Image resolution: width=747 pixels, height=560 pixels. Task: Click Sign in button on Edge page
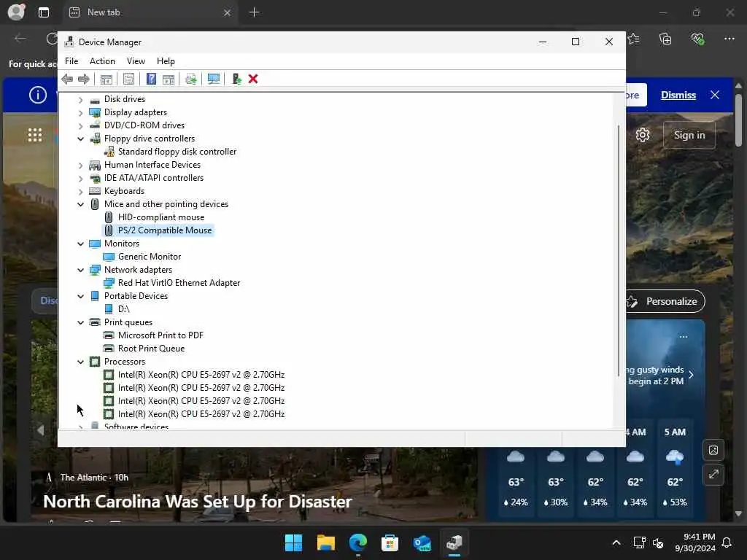coord(689,135)
